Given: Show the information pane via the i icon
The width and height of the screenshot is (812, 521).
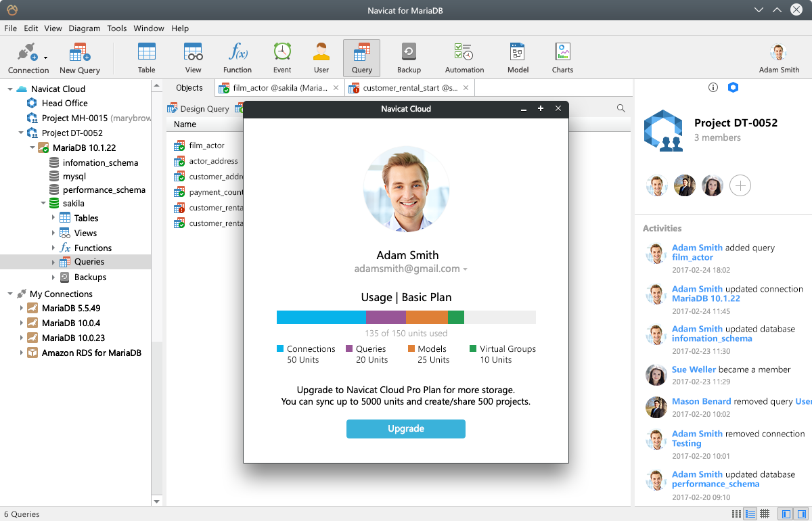Looking at the screenshot, I should (713, 88).
